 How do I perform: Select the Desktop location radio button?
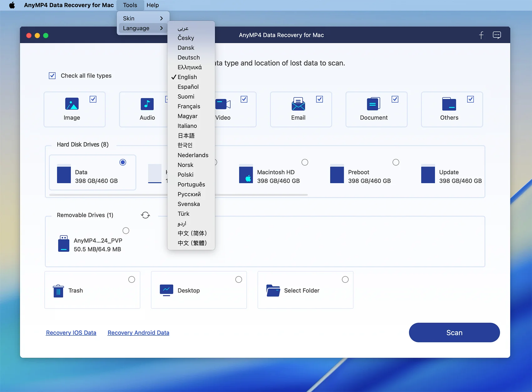[238, 279]
